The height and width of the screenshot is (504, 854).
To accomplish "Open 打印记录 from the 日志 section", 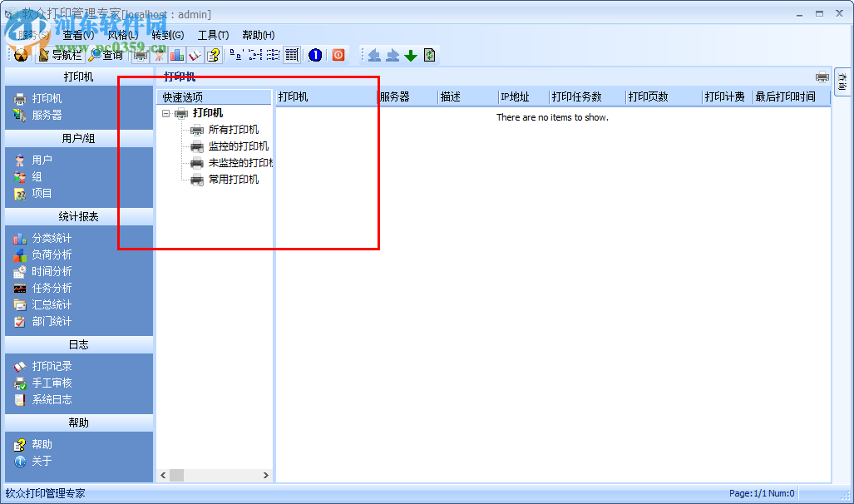I will point(51,365).
